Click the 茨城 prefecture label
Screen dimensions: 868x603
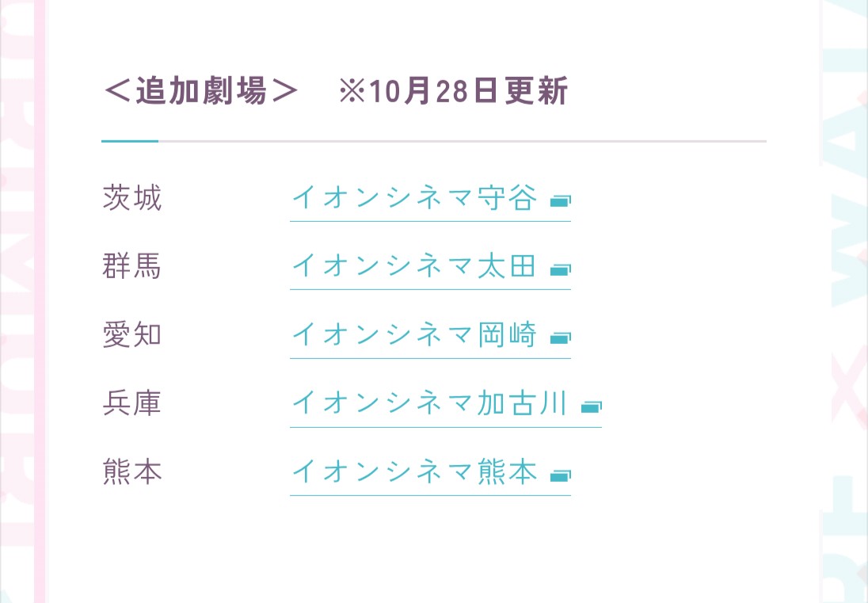pyautogui.click(x=132, y=198)
